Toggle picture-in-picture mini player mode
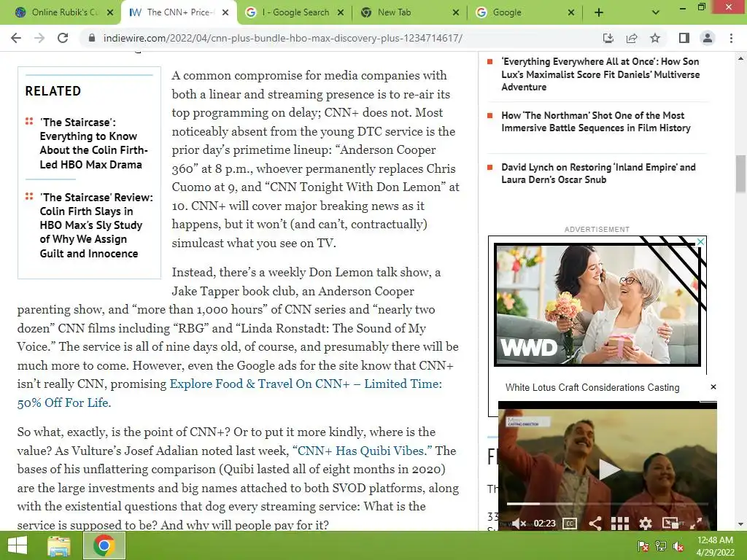The width and height of the screenshot is (747, 560). (670, 524)
